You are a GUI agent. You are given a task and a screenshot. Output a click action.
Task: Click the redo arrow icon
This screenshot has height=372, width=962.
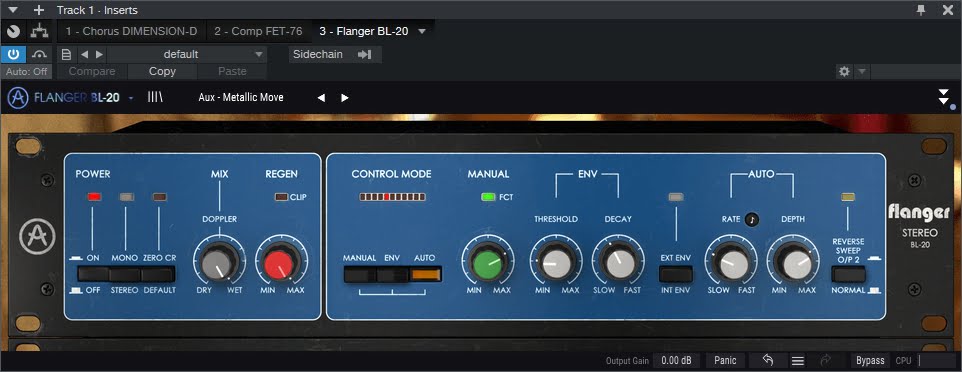click(825, 360)
